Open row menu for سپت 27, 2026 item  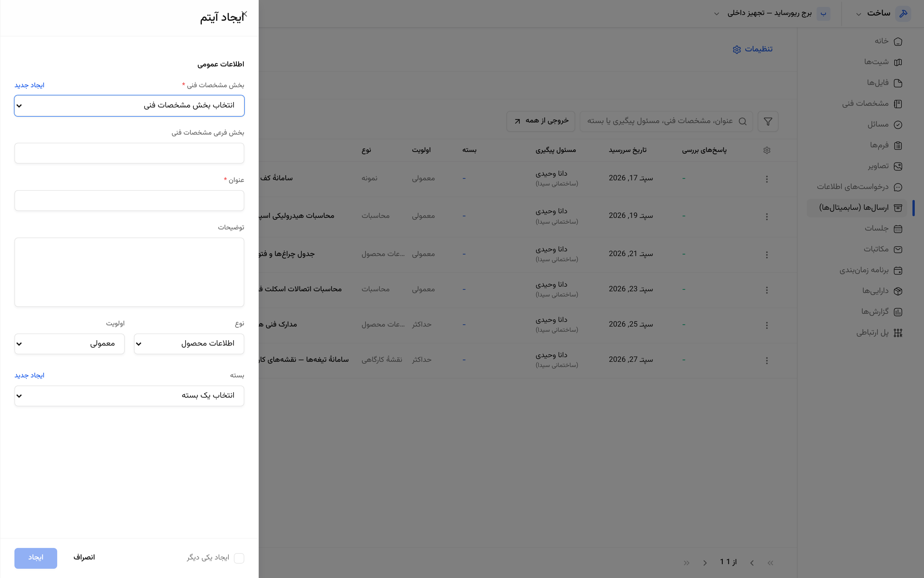[767, 360]
